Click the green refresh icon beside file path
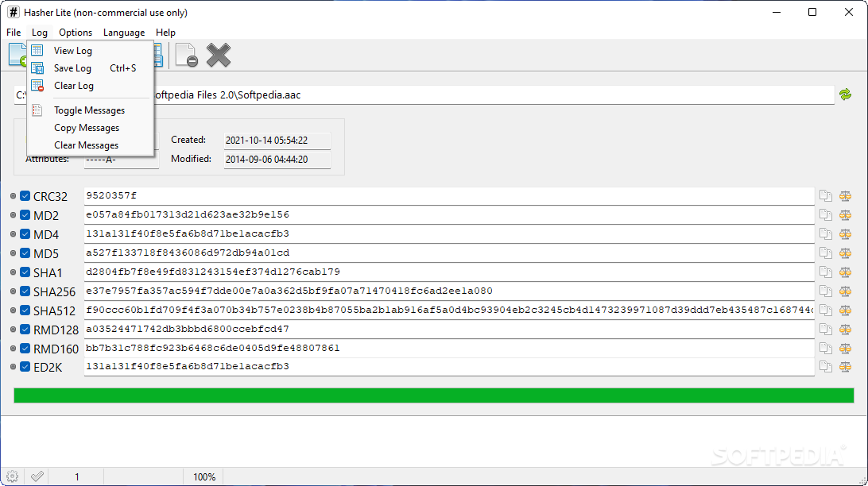This screenshot has width=868, height=486. (845, 94)
